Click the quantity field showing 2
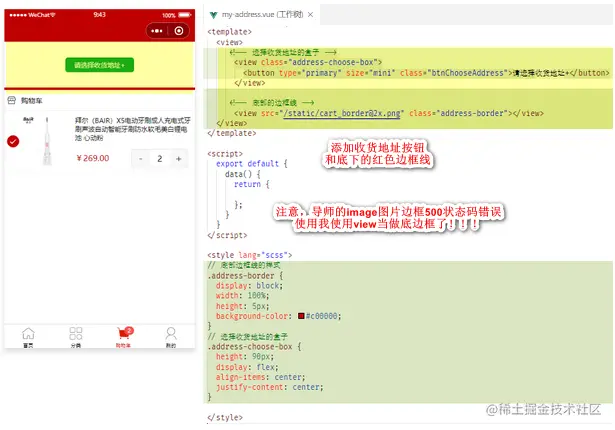Image resolution: width=615 pixels, height=430 pixels. tap(160, 159)
